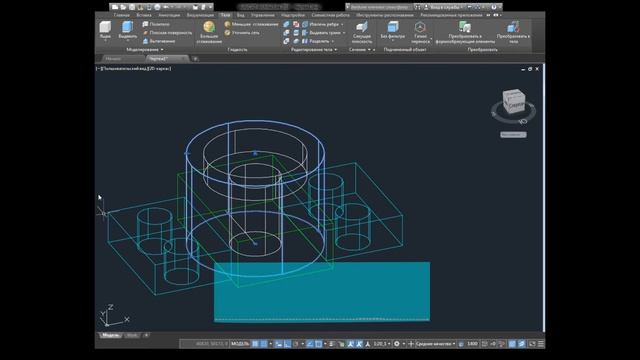Select the Extrude (Выдавить) tool

coord(127,31)
